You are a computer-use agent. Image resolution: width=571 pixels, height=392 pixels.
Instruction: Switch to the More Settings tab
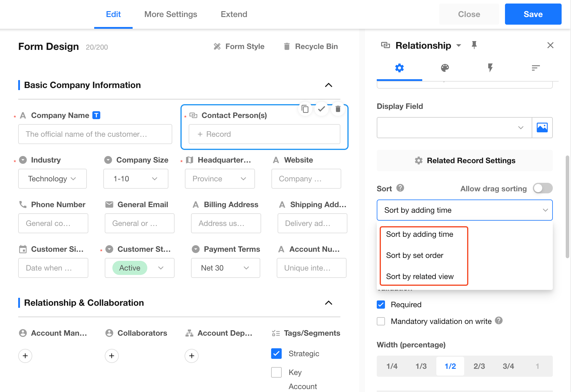(170, 14)
